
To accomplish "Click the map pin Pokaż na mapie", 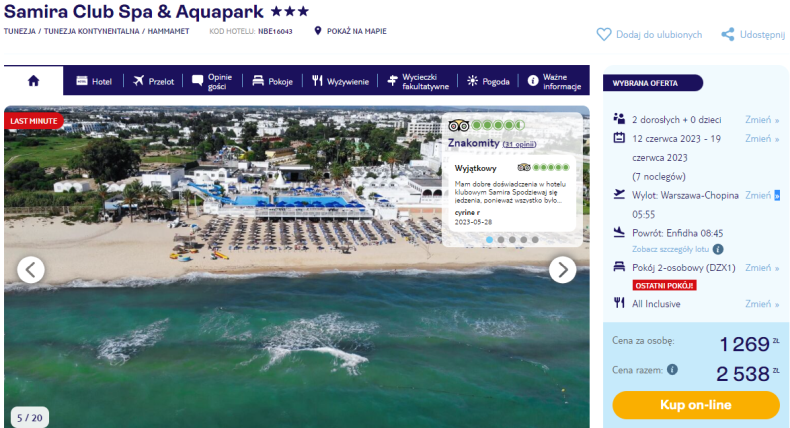I will click(x=317, y=31).
